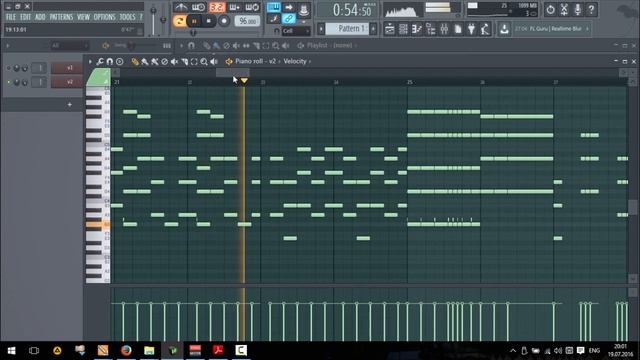
Task: Open the Cell snap dropdown
Action: (296, 31)
